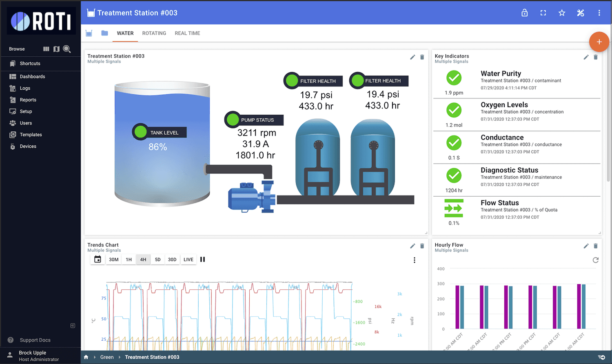
Task: Open the dashboard tools icon
Action: point(581,13)
